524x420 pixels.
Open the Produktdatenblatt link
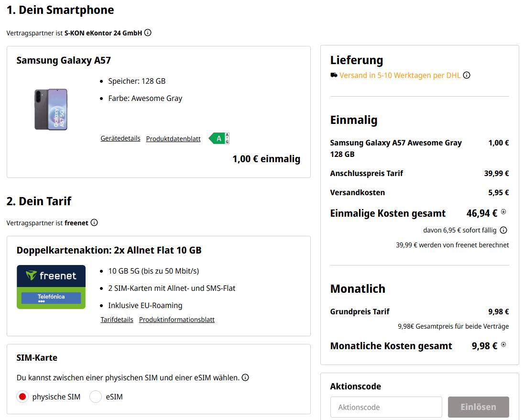pyautogui.click(x=173, y=139)
